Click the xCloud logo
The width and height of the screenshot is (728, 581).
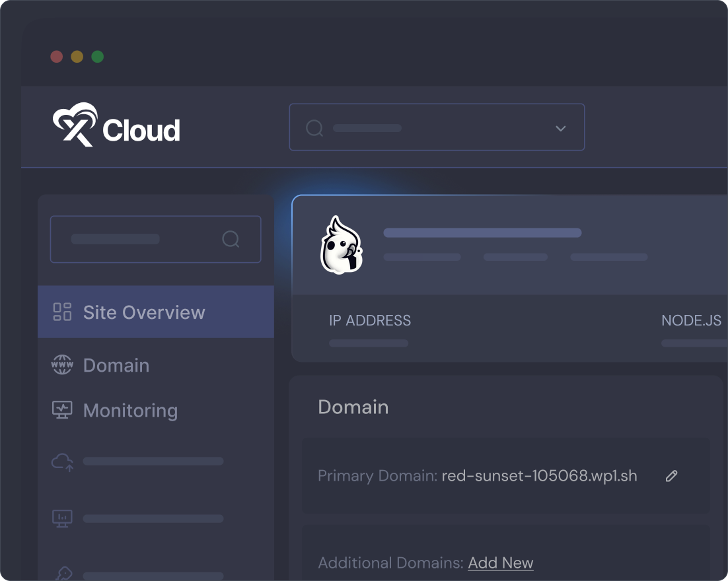click(x=116, y=125)
